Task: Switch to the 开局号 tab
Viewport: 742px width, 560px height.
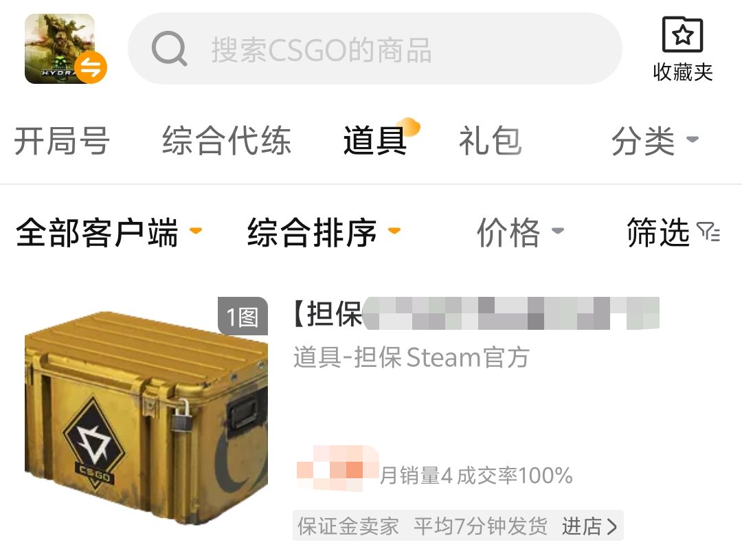Action: pos(62,141)
